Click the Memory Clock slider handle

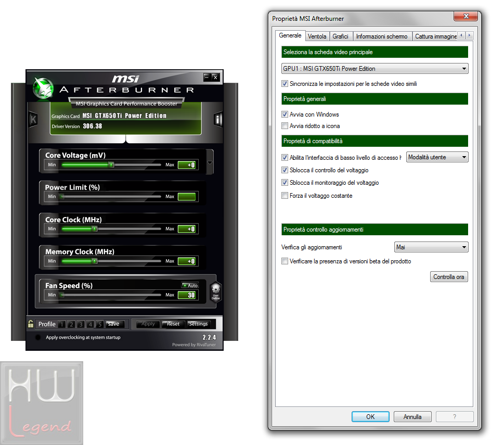tap(95, 261)
